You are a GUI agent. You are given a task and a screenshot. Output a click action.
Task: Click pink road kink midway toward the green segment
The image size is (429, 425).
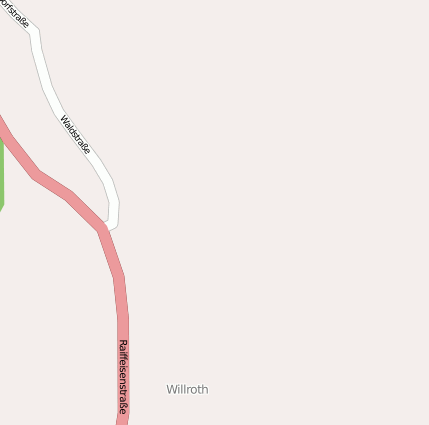coord(37,175)
